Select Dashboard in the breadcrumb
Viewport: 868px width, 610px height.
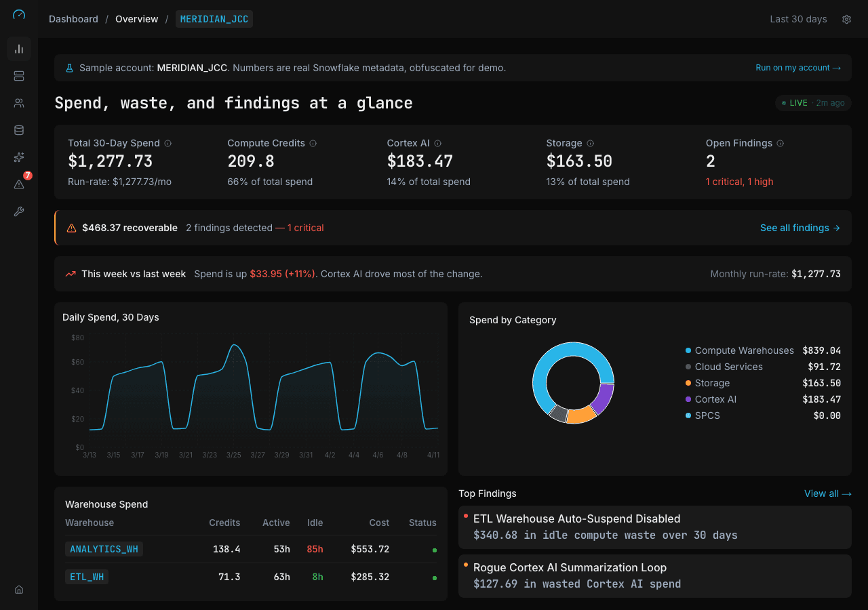click(x=73, y=19)
